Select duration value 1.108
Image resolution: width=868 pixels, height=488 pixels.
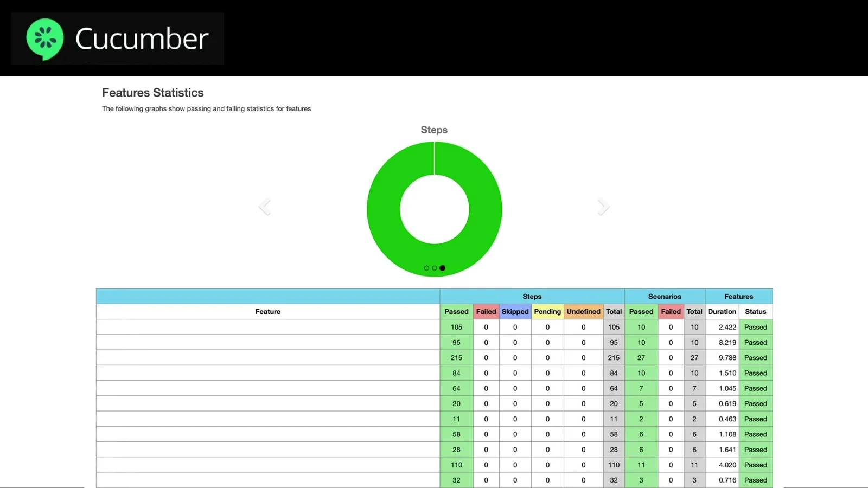pos(727,434)
